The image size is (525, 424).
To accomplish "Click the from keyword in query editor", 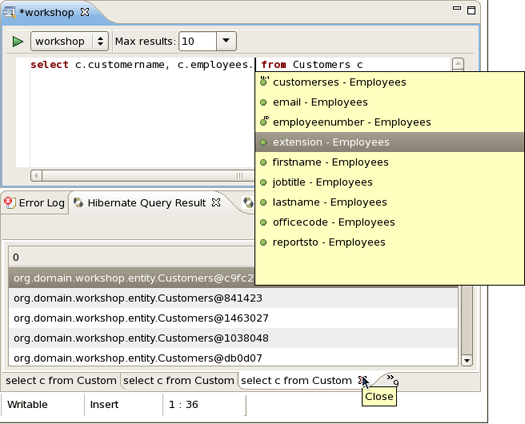I will [274, 64].
